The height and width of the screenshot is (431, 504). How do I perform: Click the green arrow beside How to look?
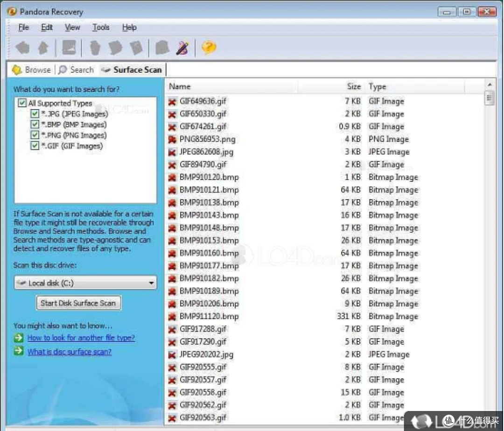(19, 338)
